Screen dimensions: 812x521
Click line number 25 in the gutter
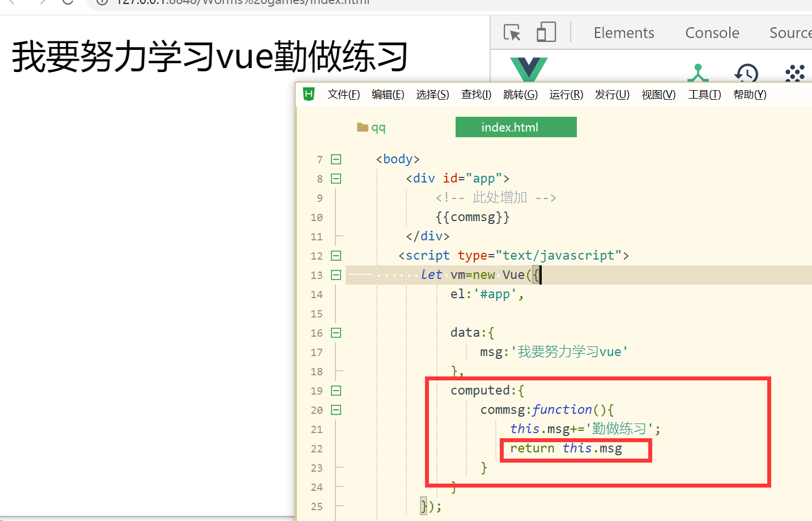[317, 506]
